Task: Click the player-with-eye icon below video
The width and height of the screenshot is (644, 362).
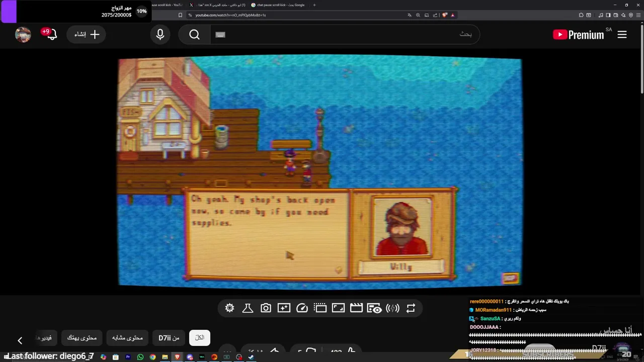Action: point(374,308)
